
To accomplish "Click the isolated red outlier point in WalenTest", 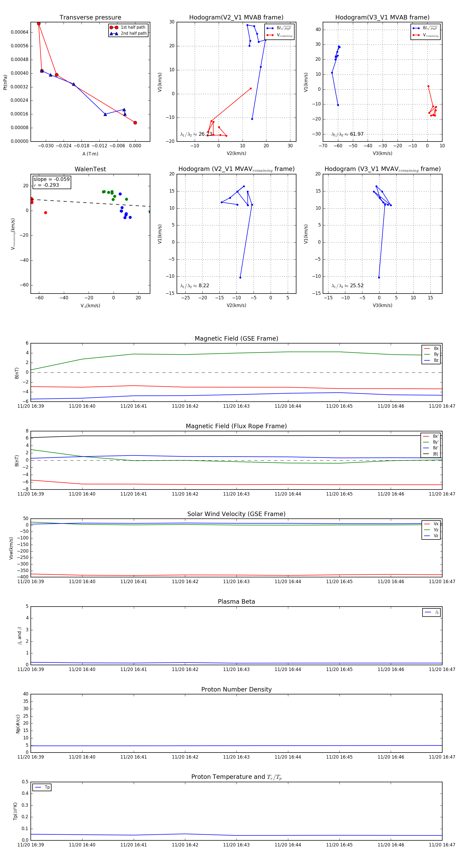I will point(45,213).
